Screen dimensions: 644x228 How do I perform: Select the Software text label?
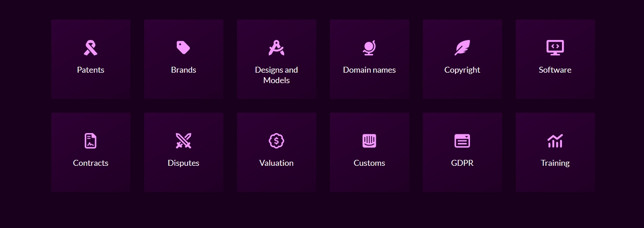tap(555, 70)
